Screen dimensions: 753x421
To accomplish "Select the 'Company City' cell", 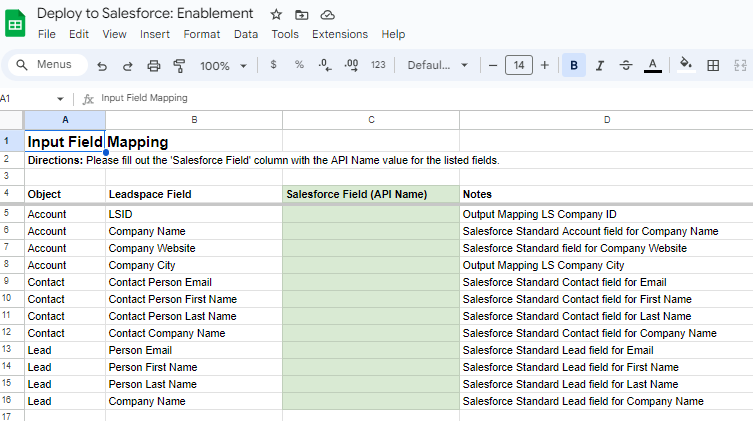I will coord(194,265).
